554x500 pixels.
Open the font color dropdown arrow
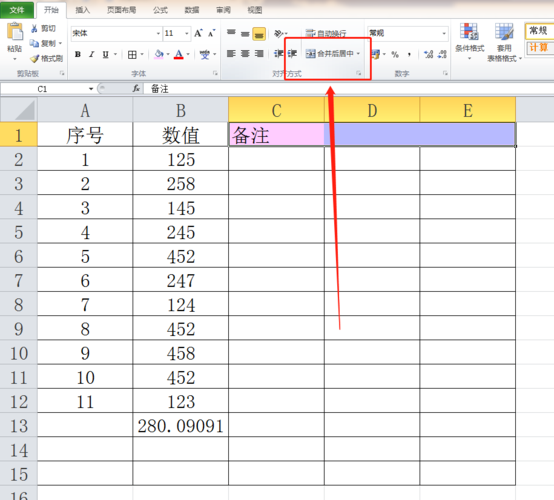188,54
